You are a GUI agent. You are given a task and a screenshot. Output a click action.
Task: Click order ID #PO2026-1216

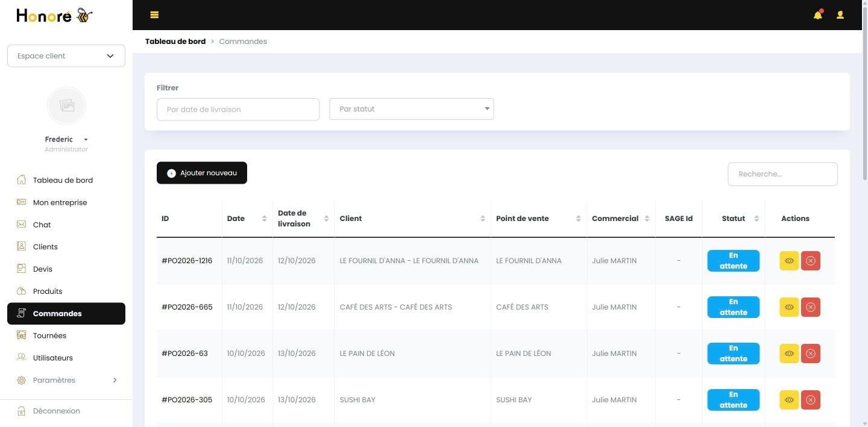click(x=187, y=261)
